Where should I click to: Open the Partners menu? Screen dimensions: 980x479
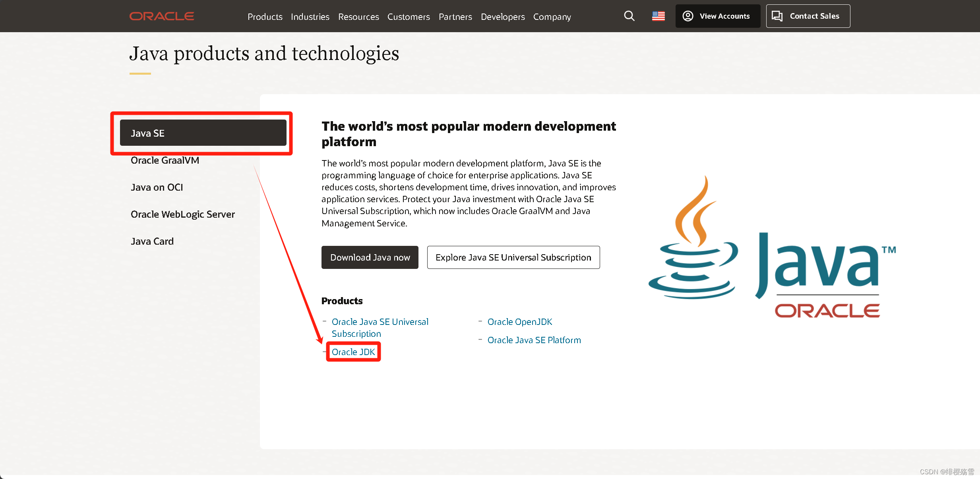point(455,17)
